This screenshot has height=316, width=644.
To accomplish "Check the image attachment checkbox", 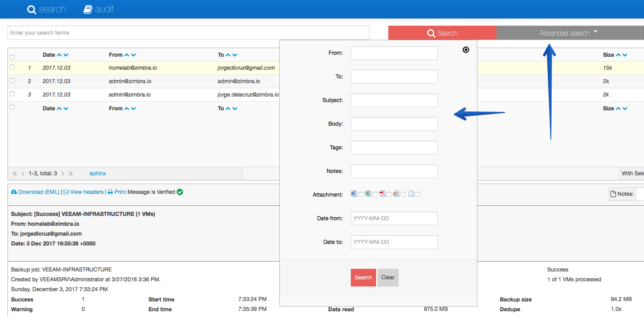I will [x=403, y=194].
